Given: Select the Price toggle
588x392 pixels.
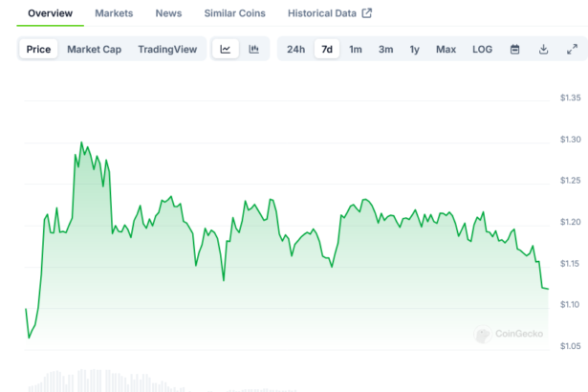Looking at the screenshot, I should [39, 49].
